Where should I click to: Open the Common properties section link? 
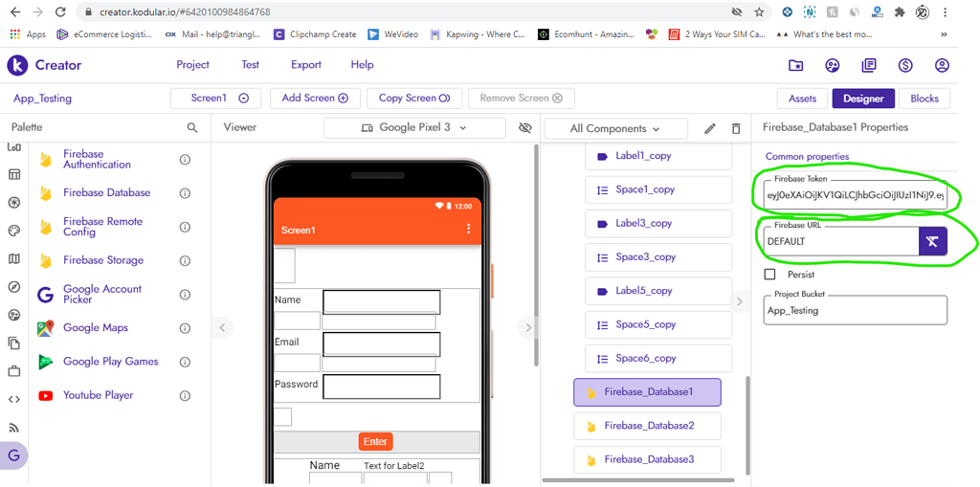tap(807, 156)
